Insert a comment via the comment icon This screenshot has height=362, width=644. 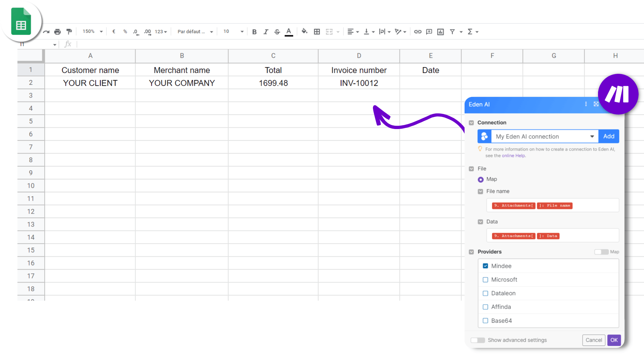click(429, 32)
